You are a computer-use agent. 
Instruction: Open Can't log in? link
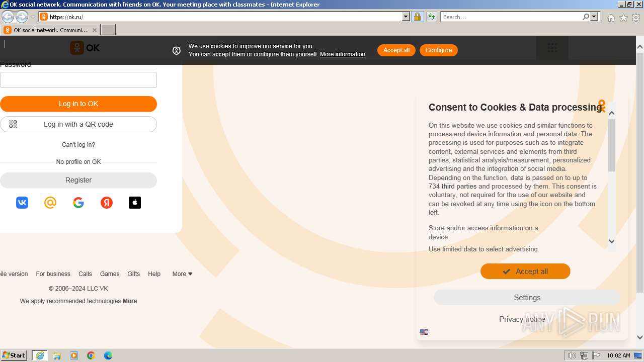click(x=78, y=145)
